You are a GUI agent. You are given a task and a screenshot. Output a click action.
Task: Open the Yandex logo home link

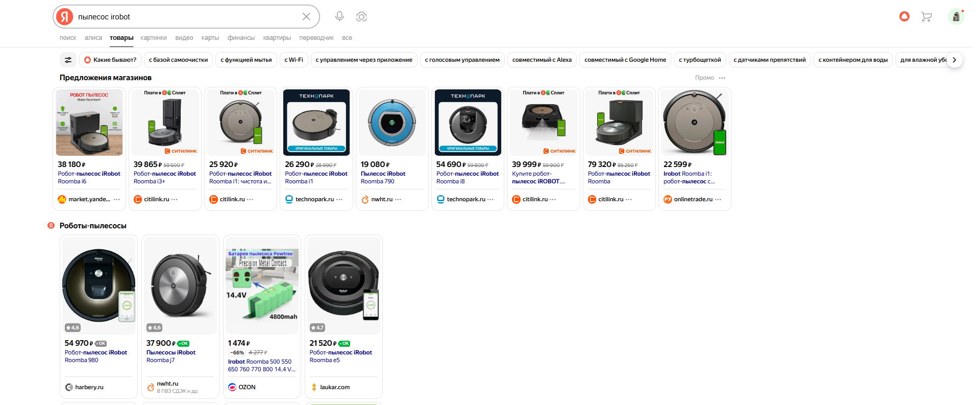click(x=64, y=17)
